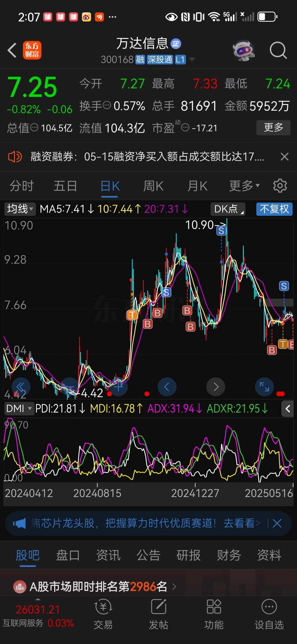Tap the back arrow at top left
The width and height of the screenshot is (297, 644).
tap(12, 50)
